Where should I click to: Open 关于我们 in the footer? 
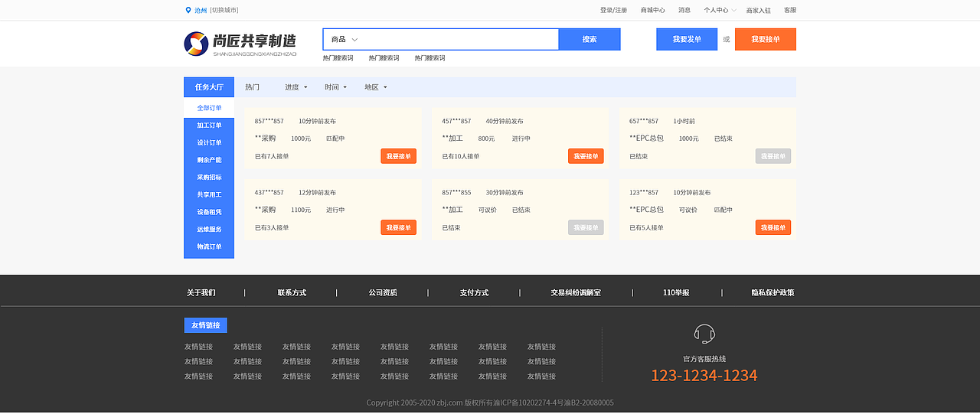[x=201, y=293]
